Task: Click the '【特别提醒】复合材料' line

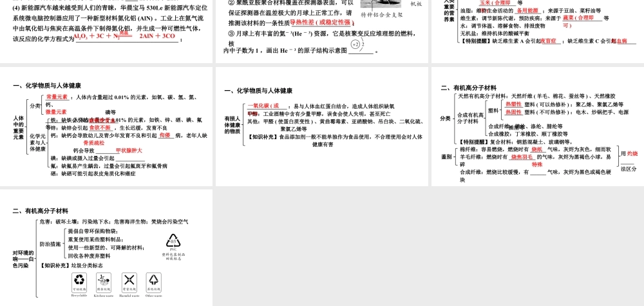Action: [515, 142]
